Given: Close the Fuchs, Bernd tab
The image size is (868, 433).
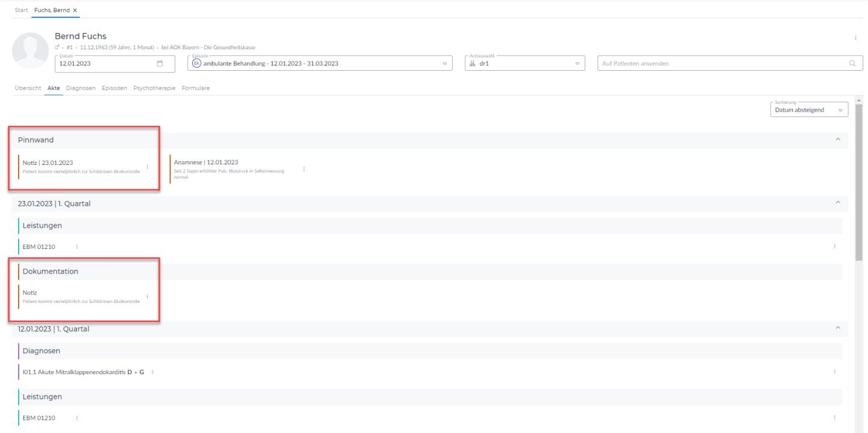Looking at the screenshot, I should 75,11.
